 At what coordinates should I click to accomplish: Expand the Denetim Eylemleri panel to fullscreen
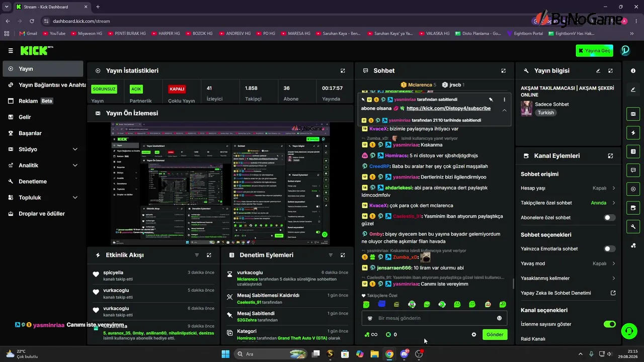[x=343, y=255]
